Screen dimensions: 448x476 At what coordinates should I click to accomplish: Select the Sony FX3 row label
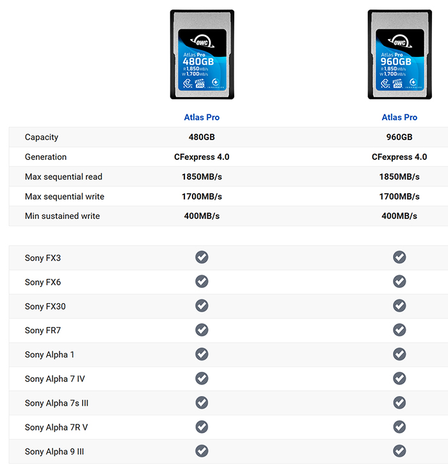pyautogui.click(x=43, y=258)
